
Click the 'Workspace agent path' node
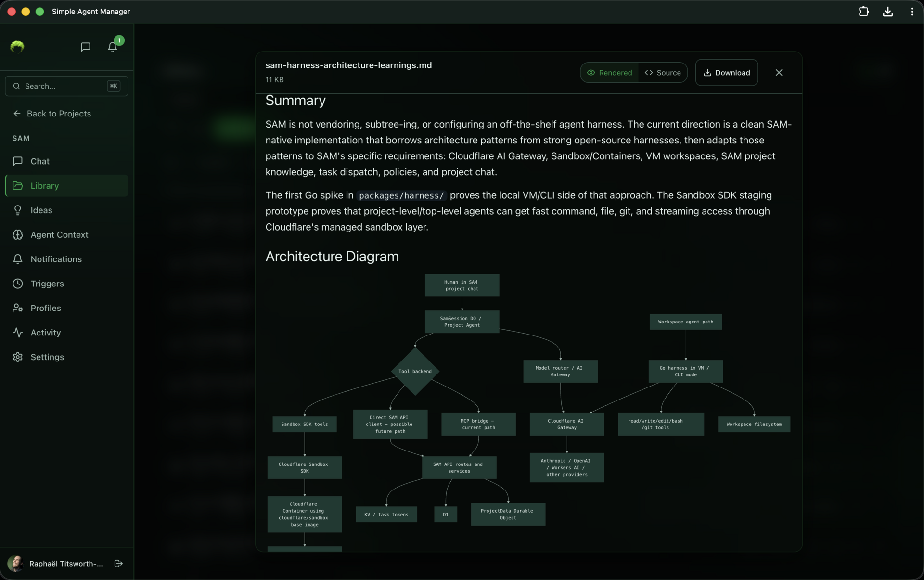pyautogui.click(x=685, y=322)
